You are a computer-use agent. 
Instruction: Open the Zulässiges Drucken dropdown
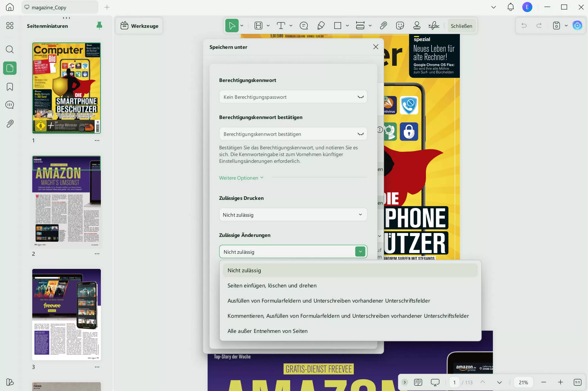[293, 215]
